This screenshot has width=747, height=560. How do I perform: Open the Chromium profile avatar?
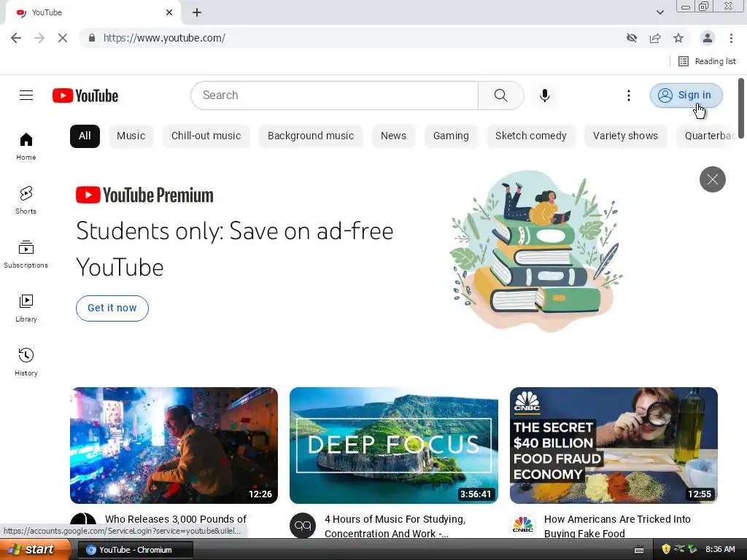coord(708,38)
